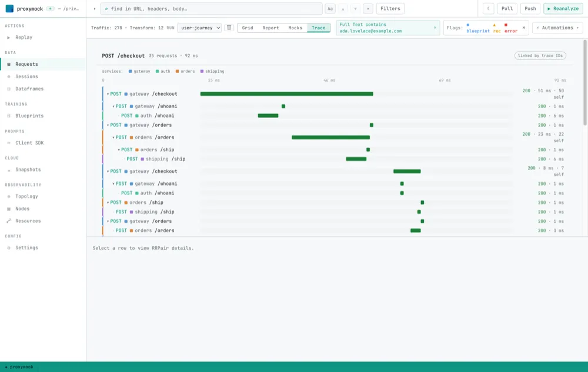
Task: Collapse the second POST gateway /whoami row
Action: click(113, 184)
